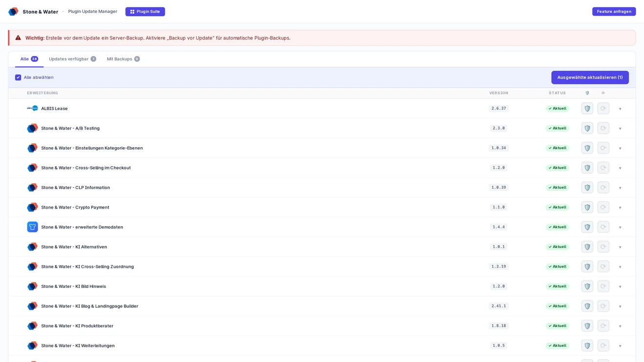
Task: Click update icon for ALBIS Lease row
Action: tap(604, 109)
